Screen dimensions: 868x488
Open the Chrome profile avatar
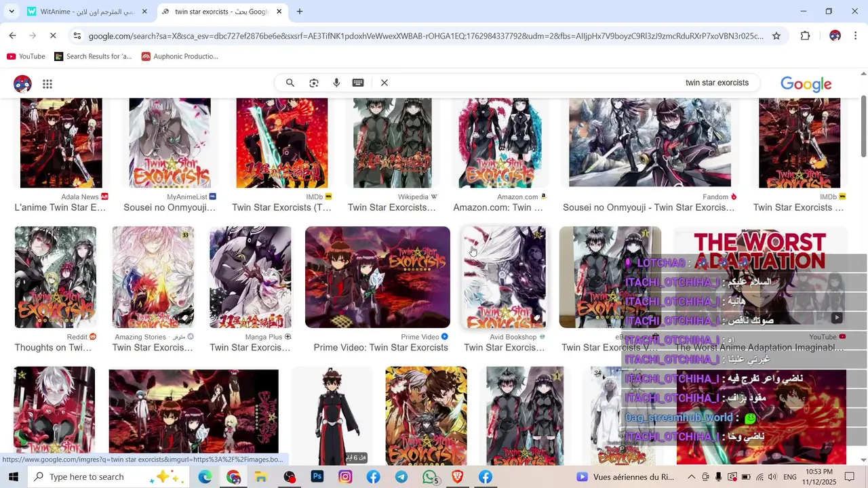[835, 36]
